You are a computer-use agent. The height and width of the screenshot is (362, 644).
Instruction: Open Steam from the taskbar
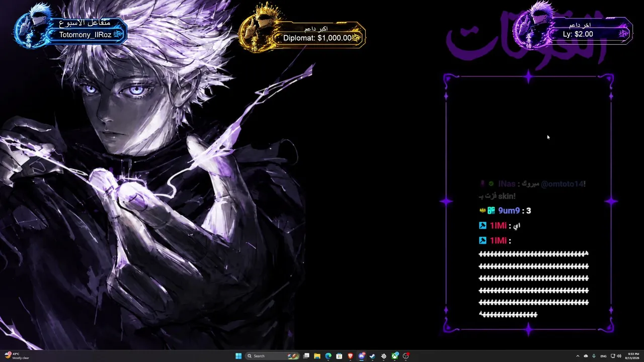coord(372,356)
